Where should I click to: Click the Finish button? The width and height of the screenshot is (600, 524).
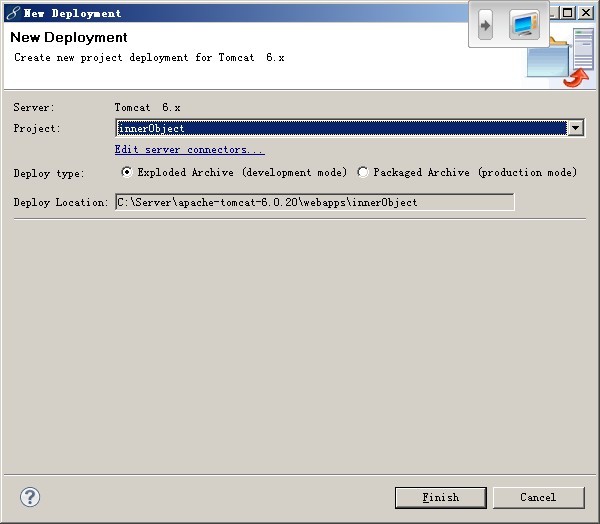pyautogui.click(x=440, y=497)
